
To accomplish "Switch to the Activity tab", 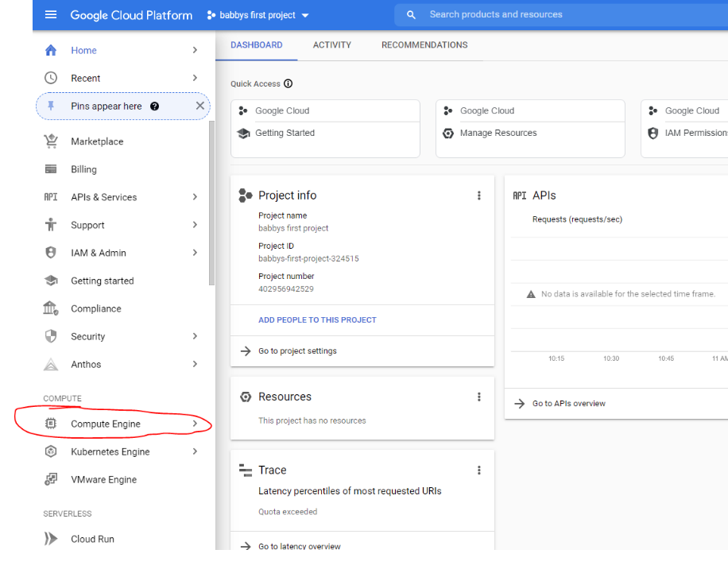I will (332, 45).
